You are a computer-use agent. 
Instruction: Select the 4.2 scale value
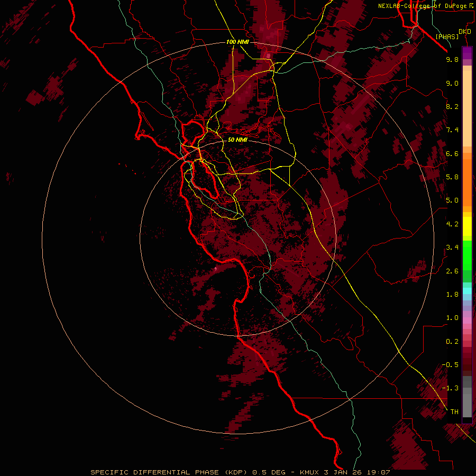coord(452,224)
